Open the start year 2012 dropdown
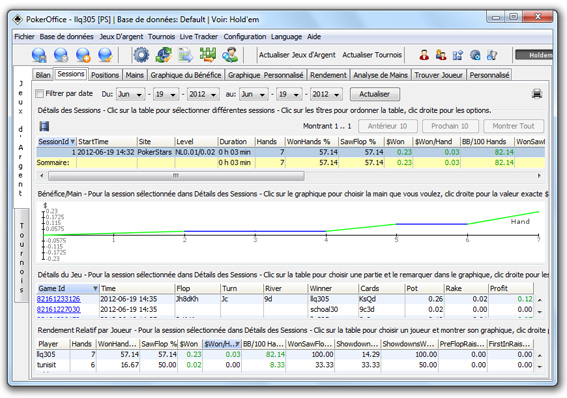This screenshot has height=398, width=567. coord(203,94)
